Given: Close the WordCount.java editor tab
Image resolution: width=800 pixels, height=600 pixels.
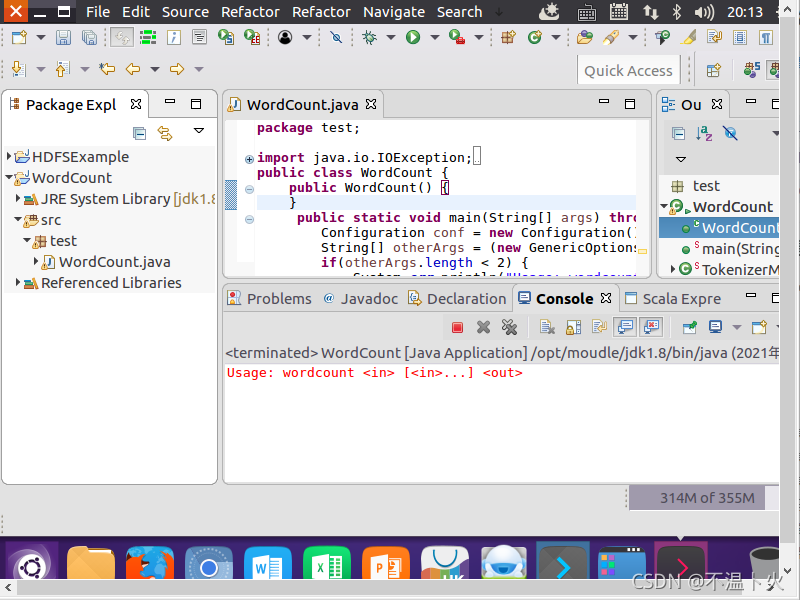Looking at the screenshot, I should 371,104.
